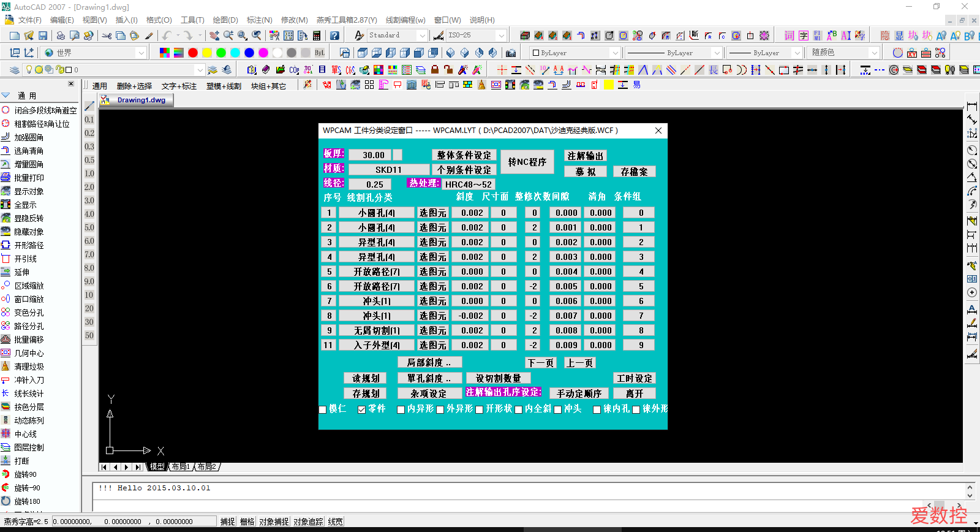Click the 字 text tool icon

[x=804, y=36]
